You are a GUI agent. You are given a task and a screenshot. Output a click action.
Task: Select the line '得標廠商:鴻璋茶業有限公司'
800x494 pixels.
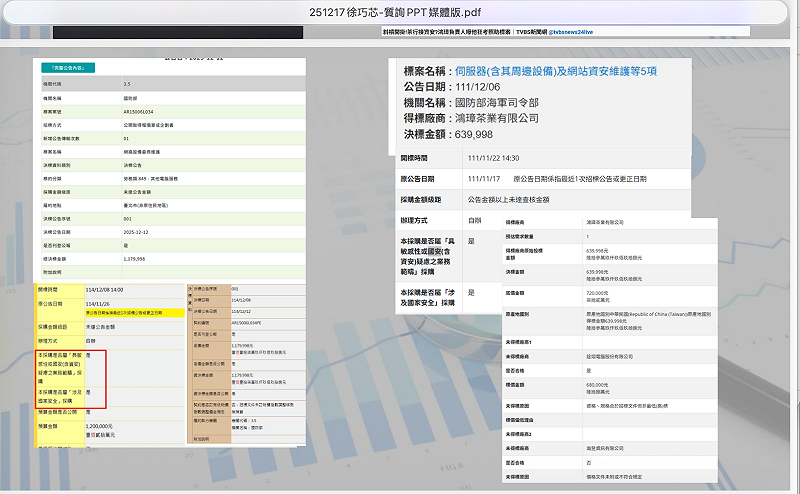(471, 118)
